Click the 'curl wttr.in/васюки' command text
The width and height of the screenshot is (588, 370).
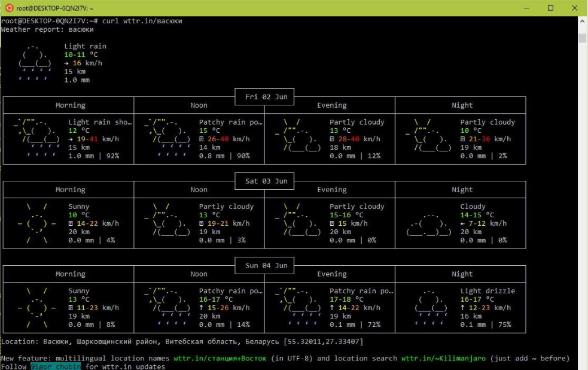[x=142, y=21]
